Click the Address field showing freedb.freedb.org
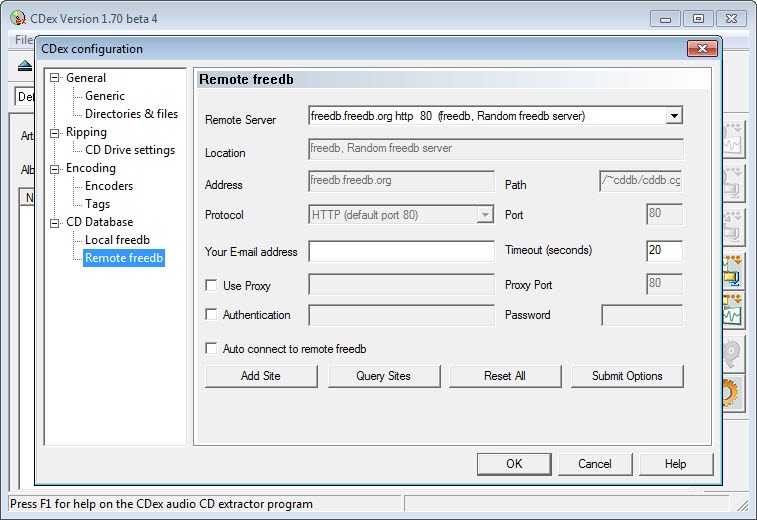 click(x=401, y=181)
